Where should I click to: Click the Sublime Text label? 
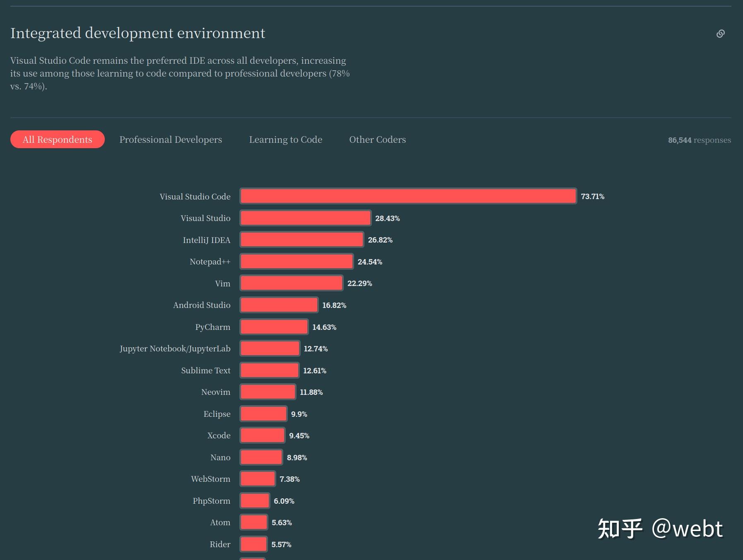point(206,370)
